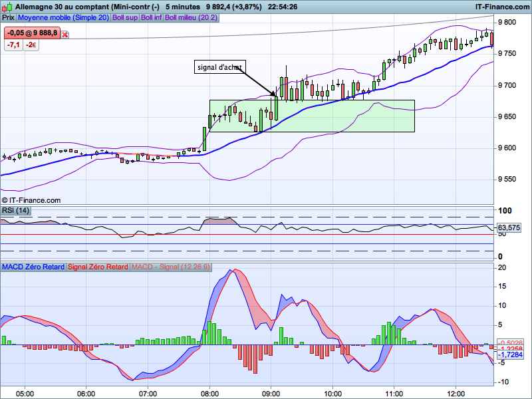This screenshot has width=532, height=399.
Task: Click the IT-Finance.com link at top right
Action: point(502,7)
